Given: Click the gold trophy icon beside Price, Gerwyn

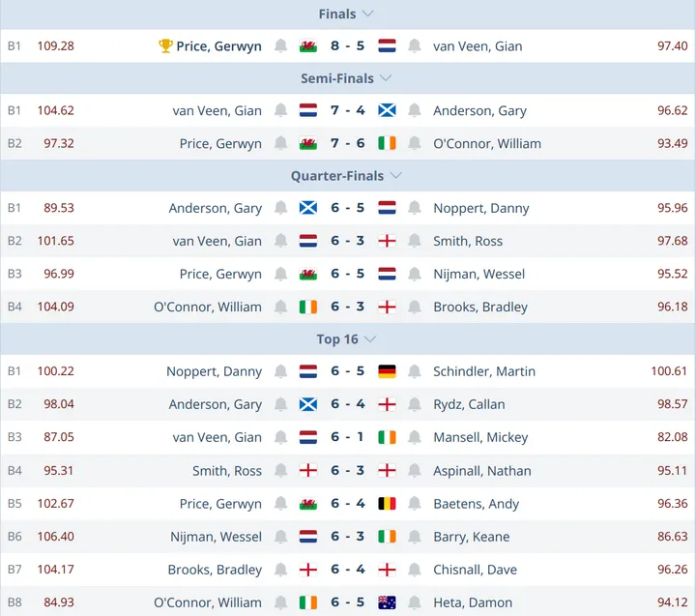Looking at the screenshot, I should point(166,46).
